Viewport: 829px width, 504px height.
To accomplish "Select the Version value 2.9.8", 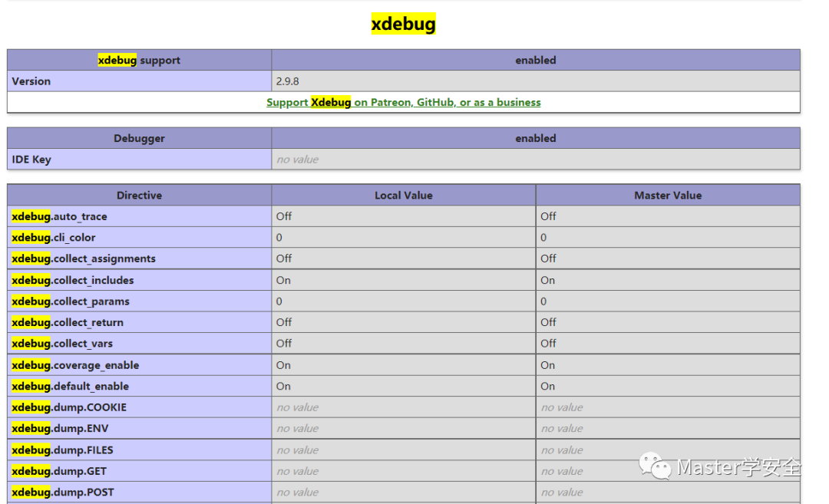I will (288, 81).
